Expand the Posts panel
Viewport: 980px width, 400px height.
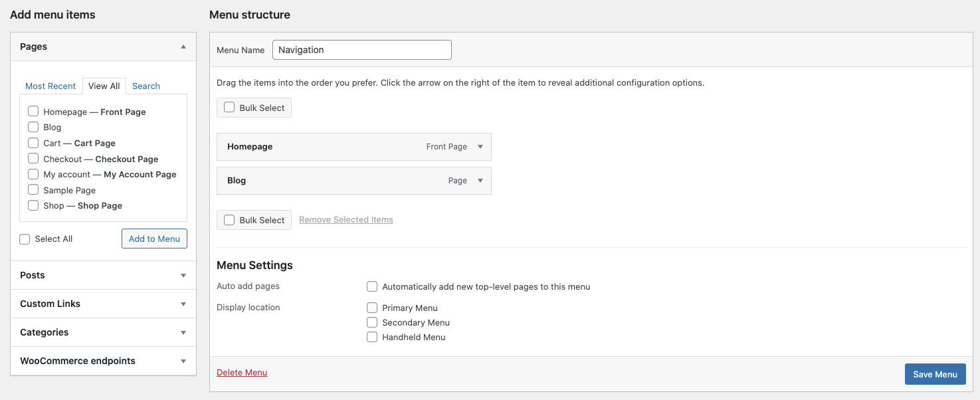pyautogui.click(x=183, y=275)
